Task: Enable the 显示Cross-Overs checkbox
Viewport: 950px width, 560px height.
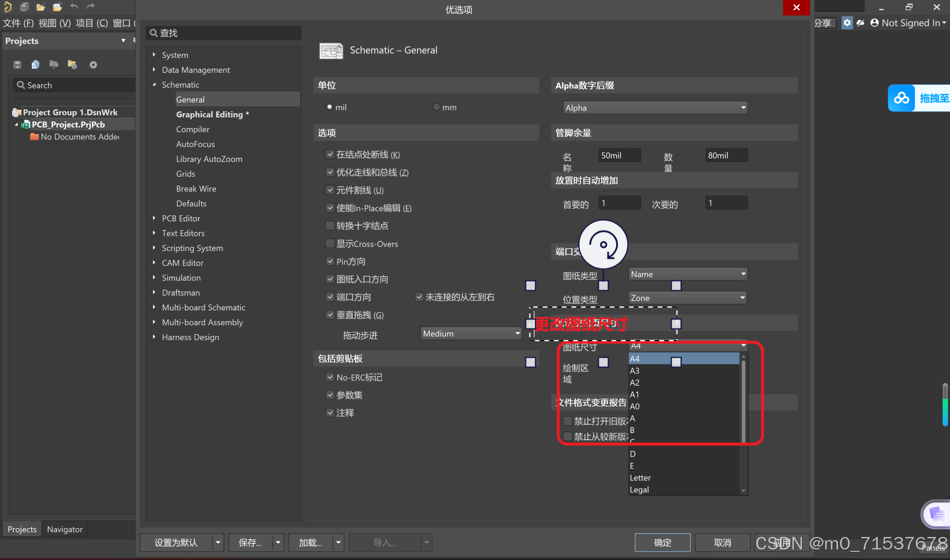Action: (x=330, y=244)
